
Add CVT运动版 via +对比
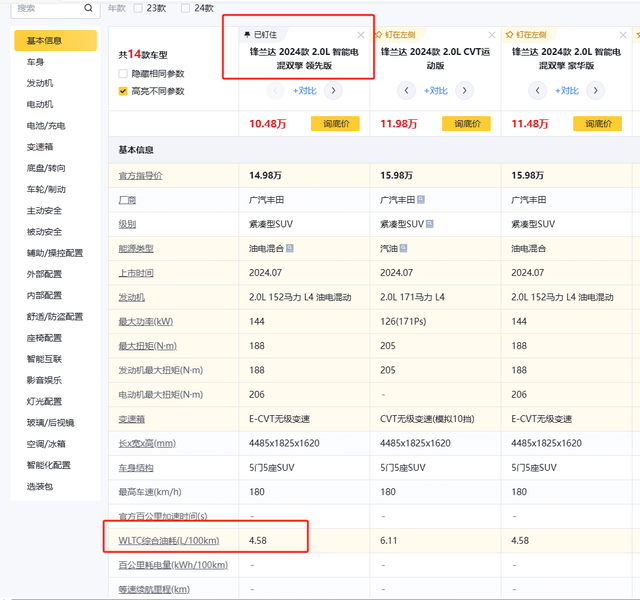point(436,91)
